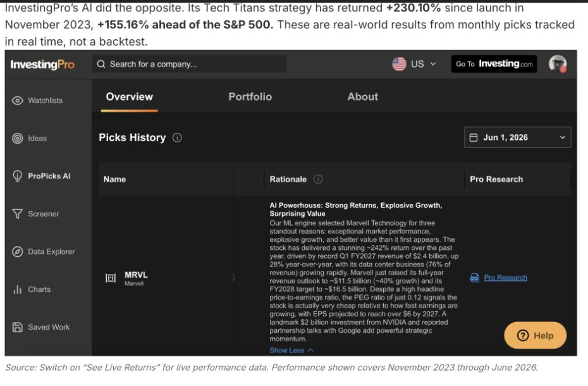This screenshot has width=588, height=386.
Task: Click the Marvell company logo icon
Action: click(x=111, y=278)
